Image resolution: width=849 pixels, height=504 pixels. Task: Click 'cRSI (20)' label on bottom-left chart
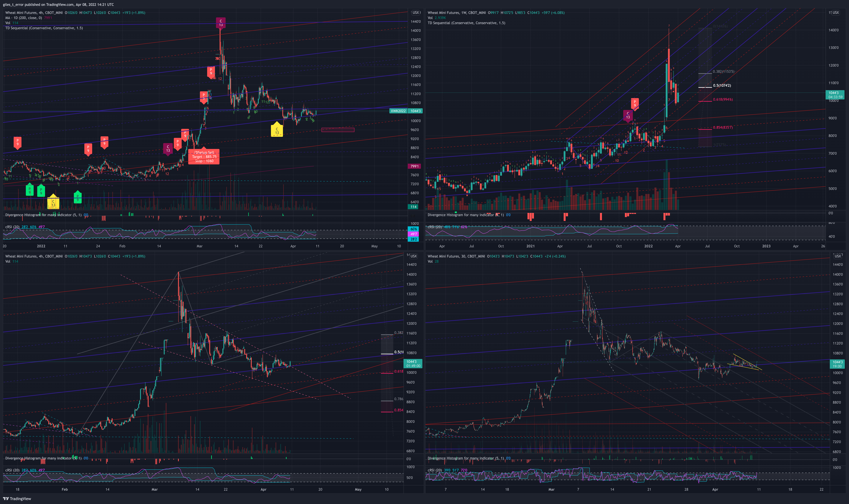[12, 470]
